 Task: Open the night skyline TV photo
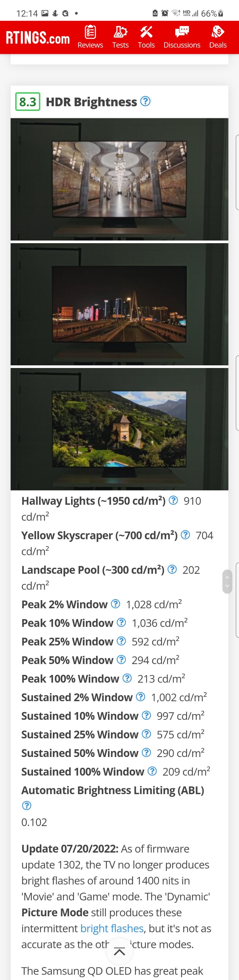click(x=119, y=304)
